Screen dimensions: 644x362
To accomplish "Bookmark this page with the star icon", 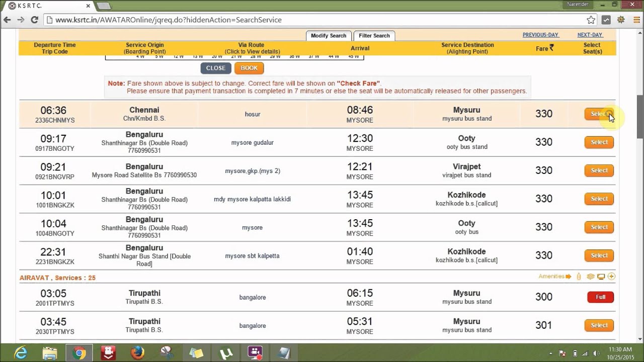I will 591,20.
